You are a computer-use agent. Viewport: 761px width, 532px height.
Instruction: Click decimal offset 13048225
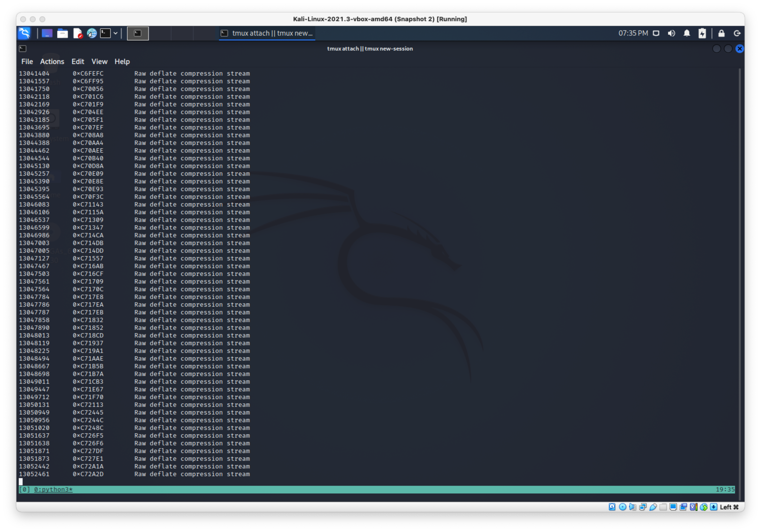tap(34, 351)
